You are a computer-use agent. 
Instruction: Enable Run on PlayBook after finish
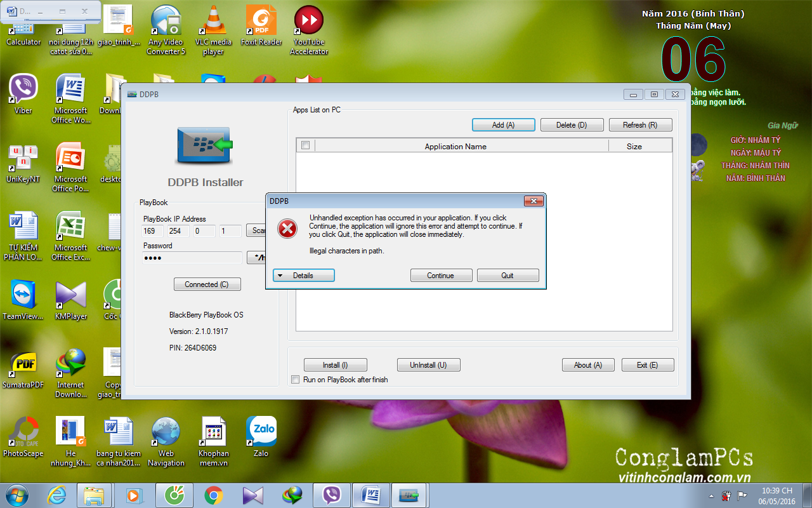(295, 380)
